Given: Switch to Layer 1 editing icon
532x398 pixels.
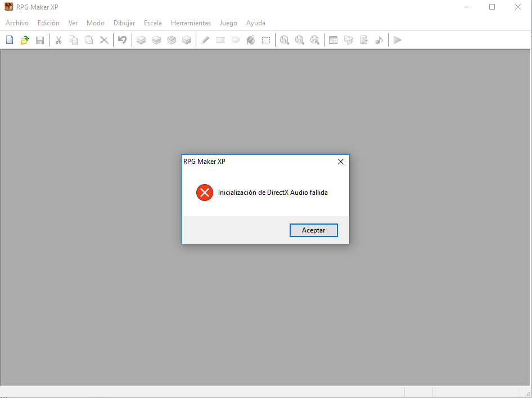Looking at the screenshot, I should [x=141, y=40].
